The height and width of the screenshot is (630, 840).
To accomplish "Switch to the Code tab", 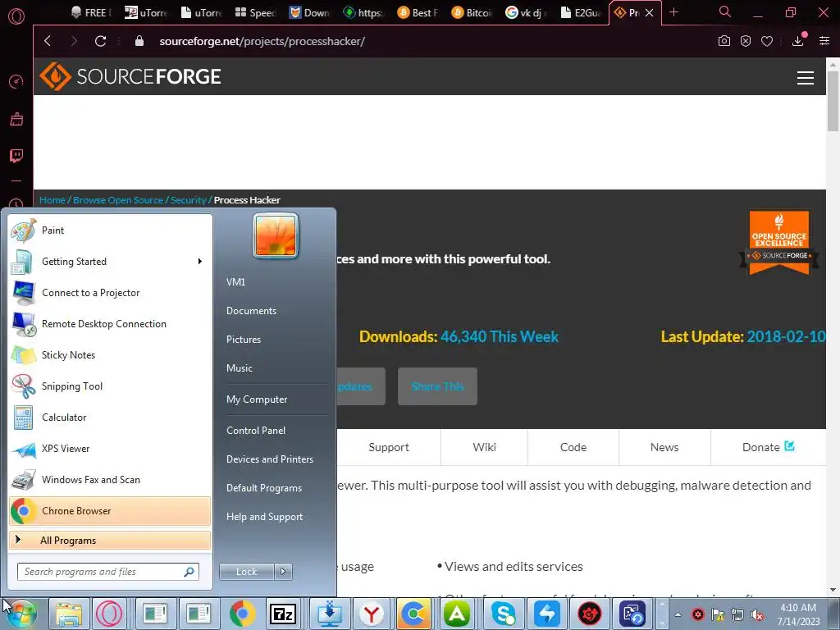I will 573,447.
